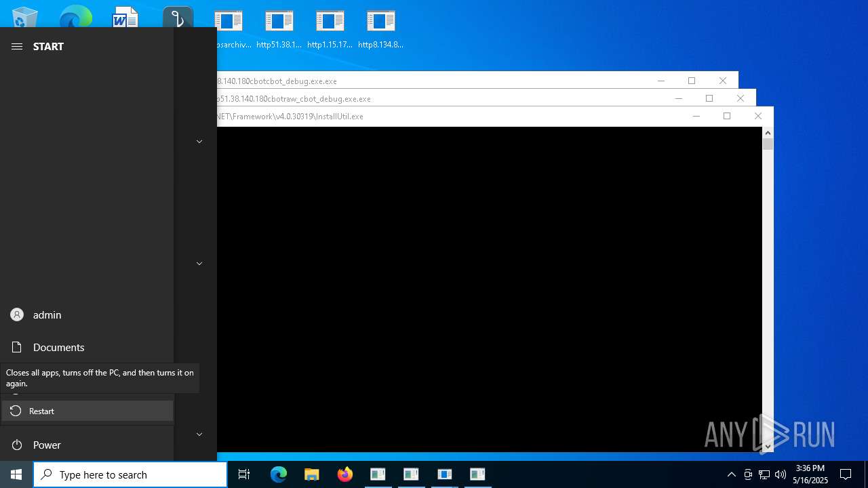Launch Firefox from taskbar
The image size is (868, 488).
tap(345, 474)
